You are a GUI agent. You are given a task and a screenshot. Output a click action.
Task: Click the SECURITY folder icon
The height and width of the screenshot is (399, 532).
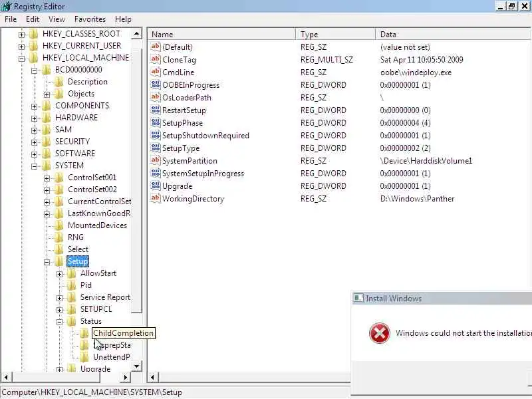pos(46,142)
